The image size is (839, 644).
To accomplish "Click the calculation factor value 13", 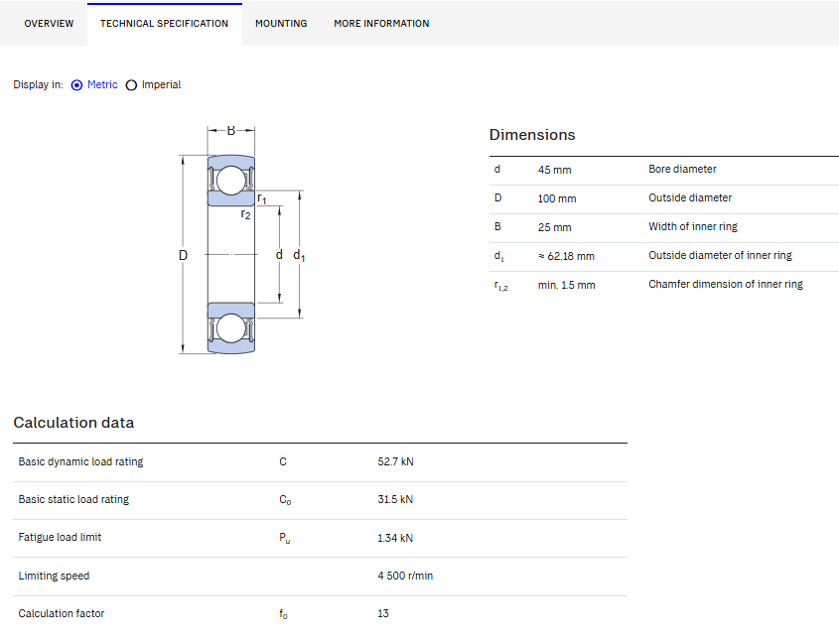I will 383,614.
